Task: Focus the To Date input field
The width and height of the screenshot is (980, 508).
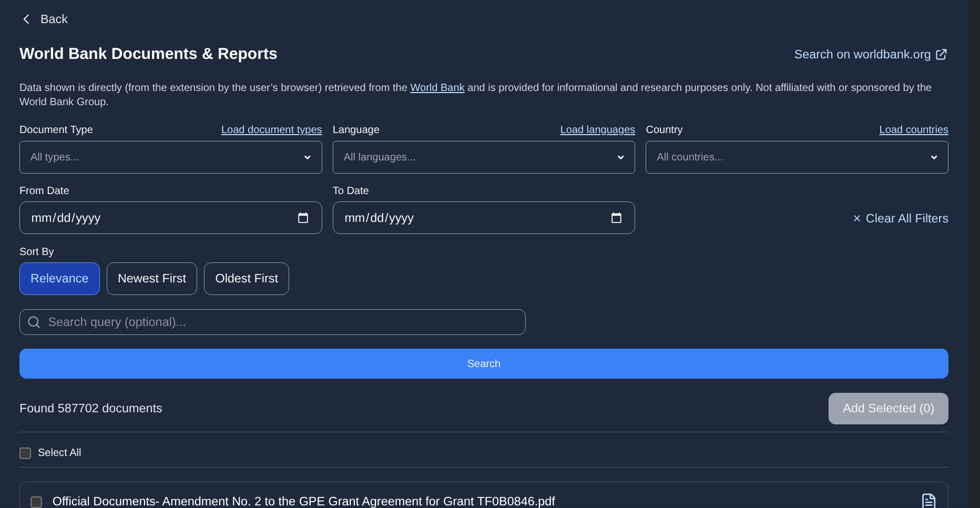Action: (484, 218)
